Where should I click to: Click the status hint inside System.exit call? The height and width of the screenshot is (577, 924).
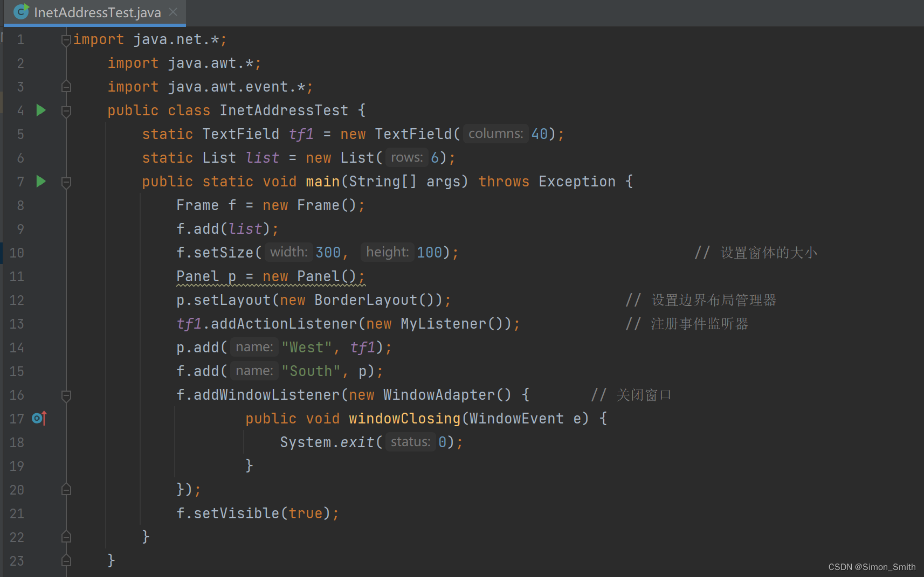410,441
